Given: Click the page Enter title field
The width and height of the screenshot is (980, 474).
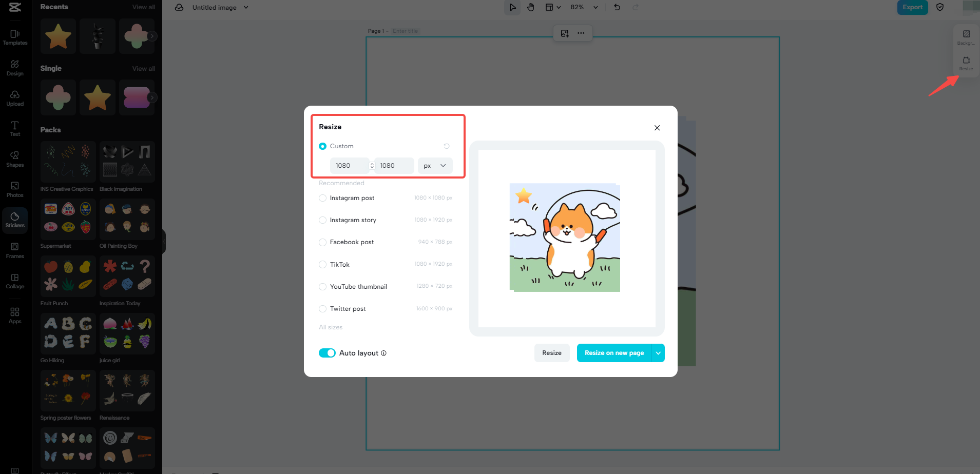Looking at the screenshot, I should (406, 31).
